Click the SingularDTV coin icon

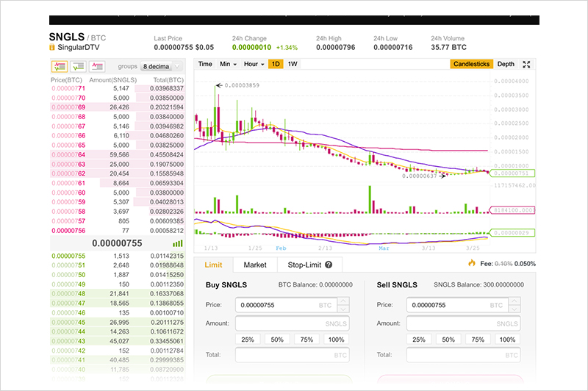(x=52, y=48)
